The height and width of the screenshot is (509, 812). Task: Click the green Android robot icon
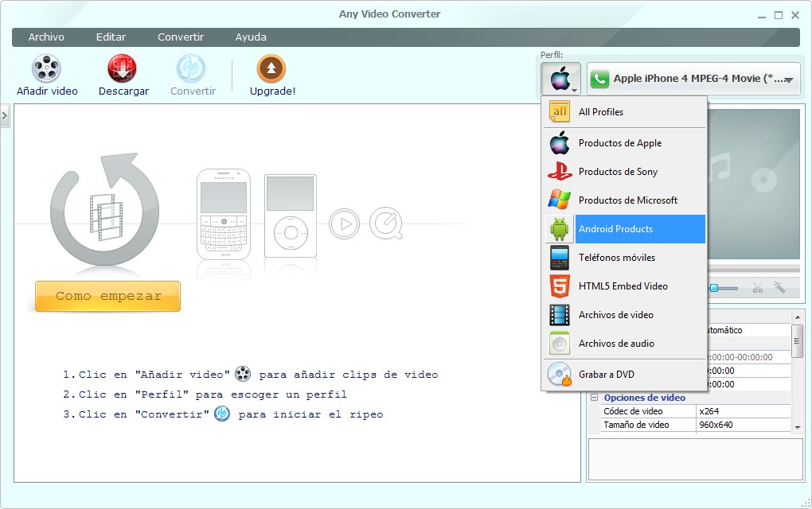(560, 228)
